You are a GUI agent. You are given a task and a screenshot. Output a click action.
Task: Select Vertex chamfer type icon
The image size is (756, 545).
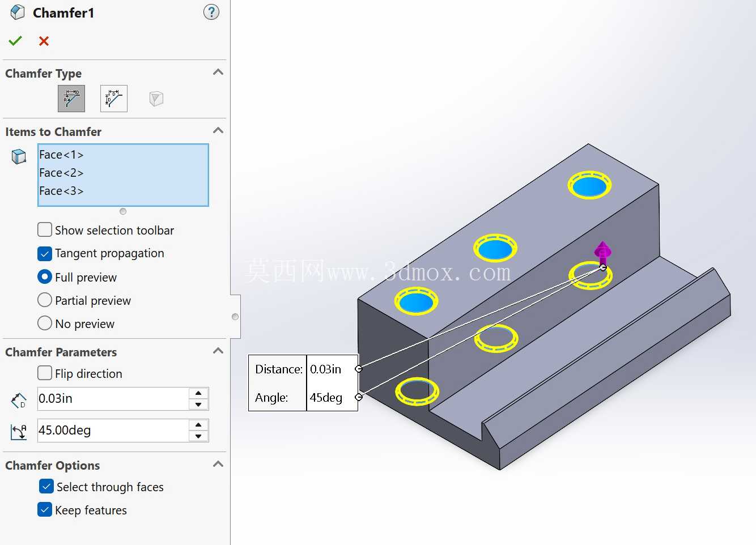pos(156,99)
